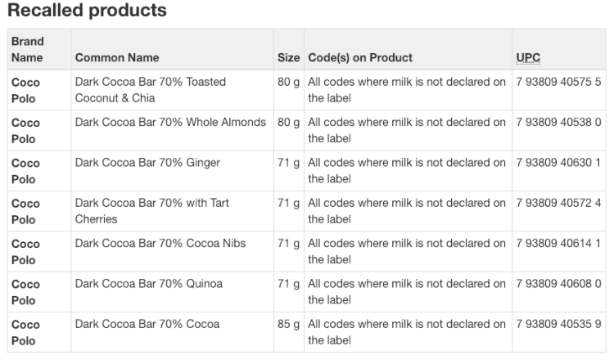614x364 pixels.
Task: Click the Code(s) on Product header
Action: pos(360,57)
